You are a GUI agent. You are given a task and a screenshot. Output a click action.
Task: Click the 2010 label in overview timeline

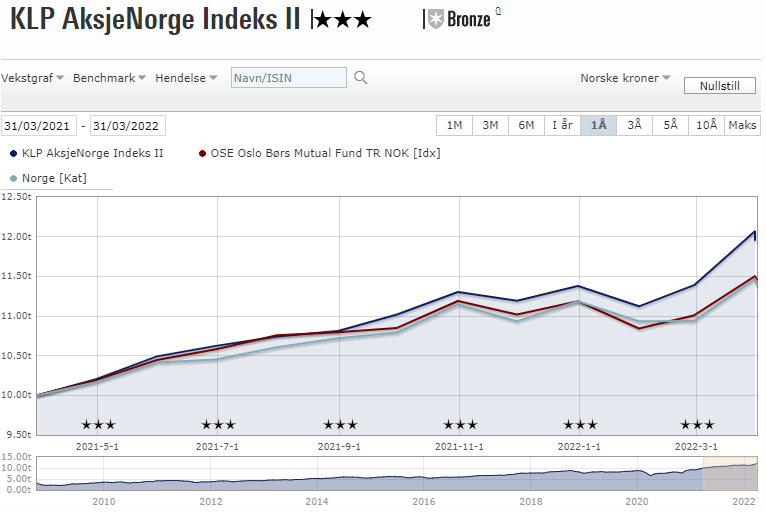pos(104,501)
